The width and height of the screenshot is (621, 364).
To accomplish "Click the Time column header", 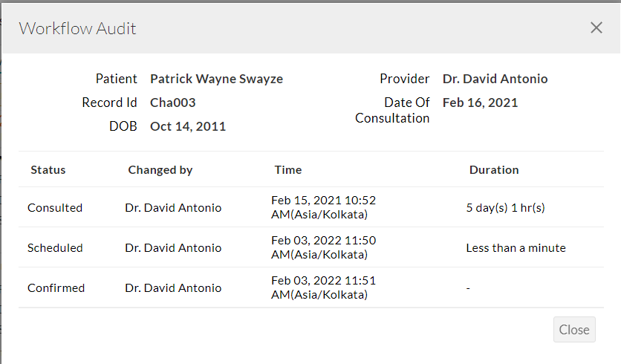I will pos(287,170).
